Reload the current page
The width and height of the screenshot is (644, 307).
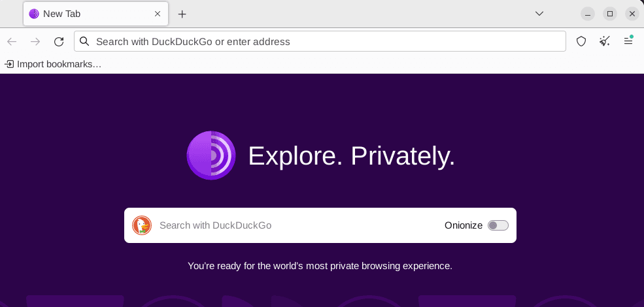pyautogui.click(x=59, y=41)
